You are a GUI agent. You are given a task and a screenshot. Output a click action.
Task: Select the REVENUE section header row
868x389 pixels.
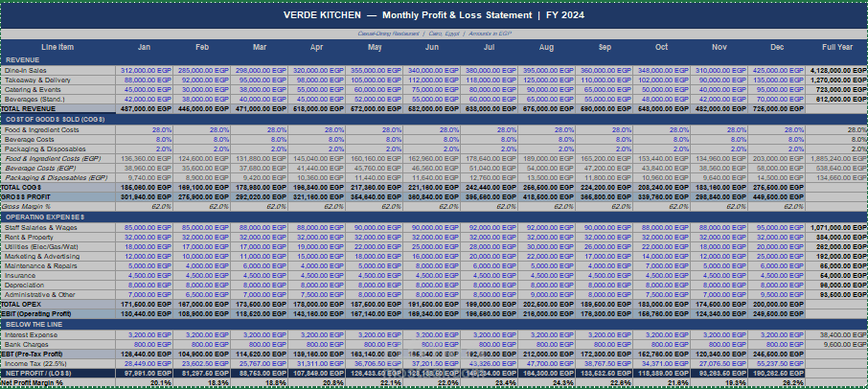434,60
